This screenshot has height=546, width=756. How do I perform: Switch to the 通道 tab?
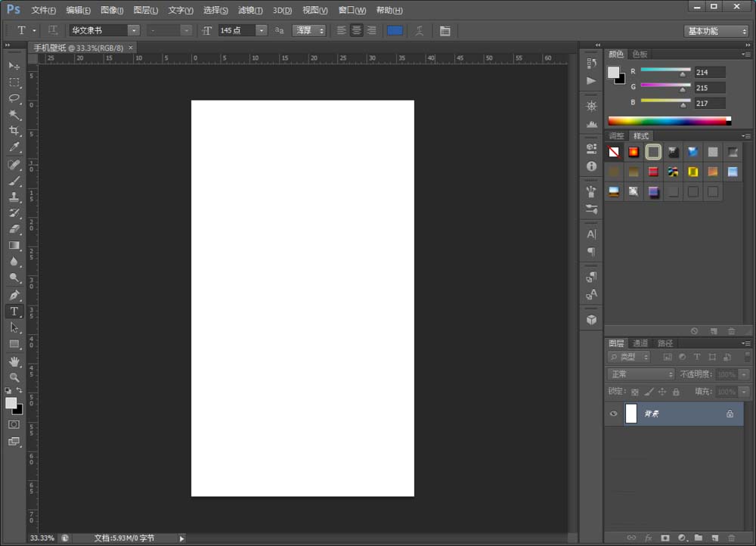tap(640, 343)
